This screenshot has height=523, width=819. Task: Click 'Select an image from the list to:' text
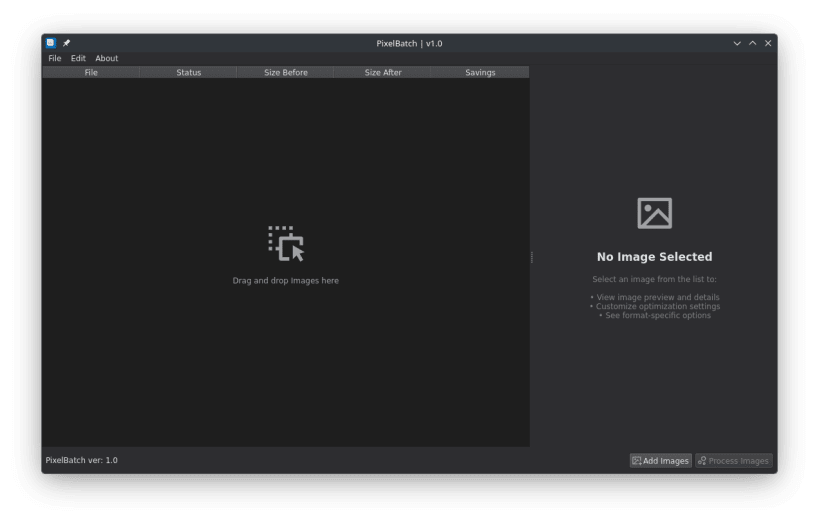pyautogui.click(x=654, y=279)
